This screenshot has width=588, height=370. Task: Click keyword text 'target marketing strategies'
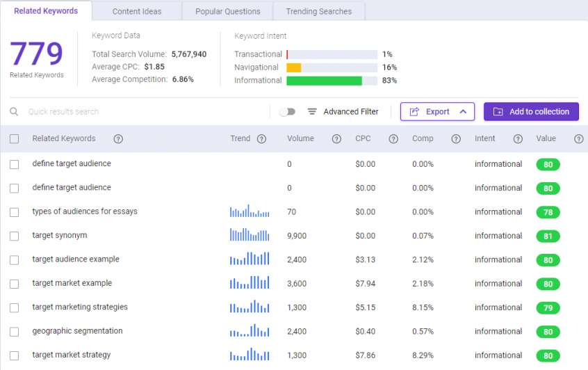[80, 307]
